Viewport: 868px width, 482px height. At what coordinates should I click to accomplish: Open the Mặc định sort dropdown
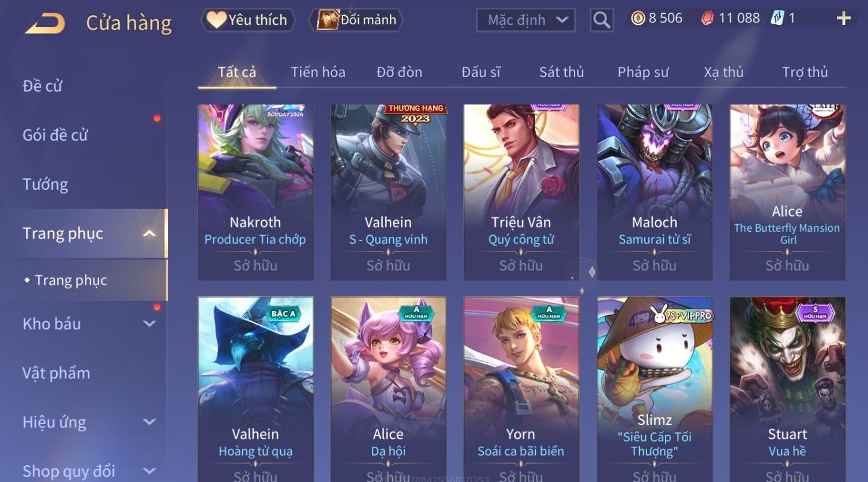pyautogui.click(x=526, y=20)
